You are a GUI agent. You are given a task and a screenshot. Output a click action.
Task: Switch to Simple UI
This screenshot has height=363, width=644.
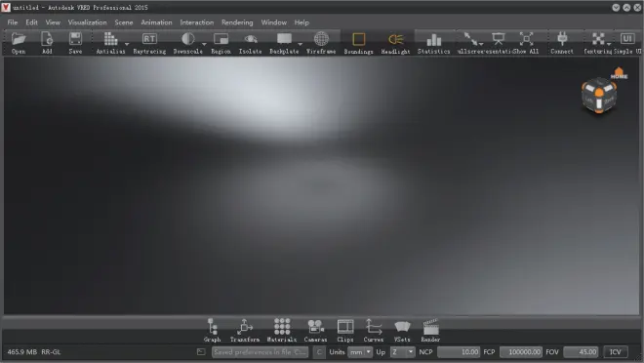pos(627,43)
